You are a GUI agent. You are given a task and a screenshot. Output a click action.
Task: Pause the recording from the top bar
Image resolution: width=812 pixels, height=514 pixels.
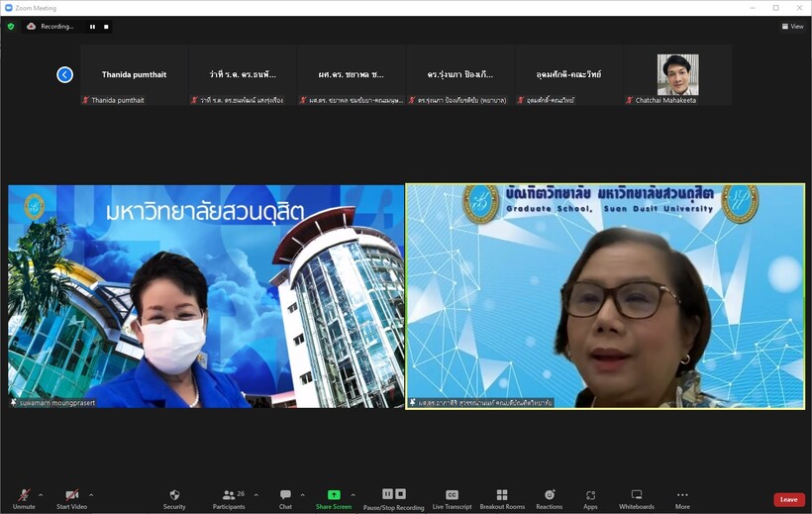93,27
